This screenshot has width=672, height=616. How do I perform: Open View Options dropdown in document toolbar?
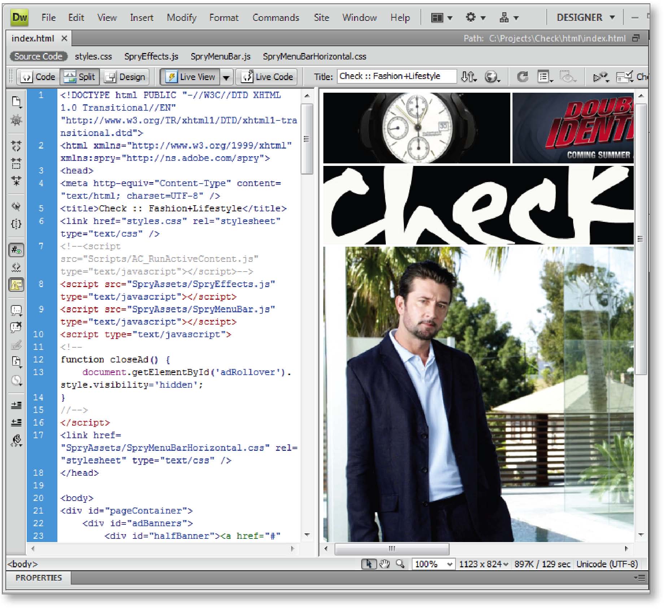pos(545,76)
